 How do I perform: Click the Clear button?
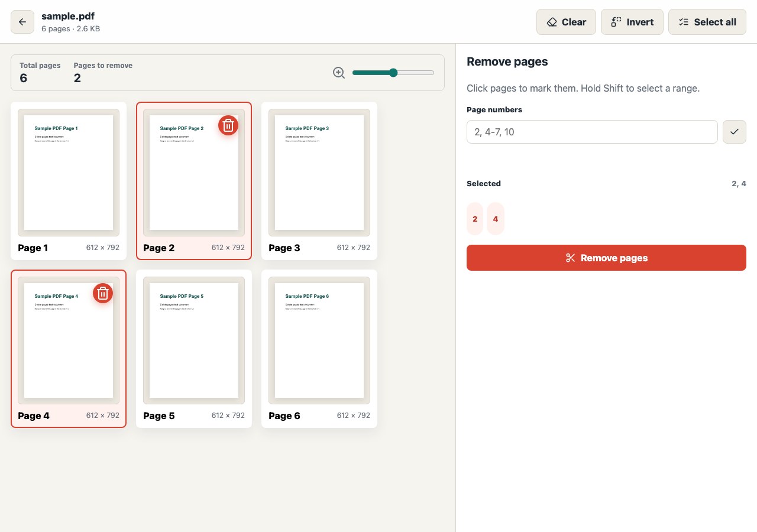click(567, 22)
